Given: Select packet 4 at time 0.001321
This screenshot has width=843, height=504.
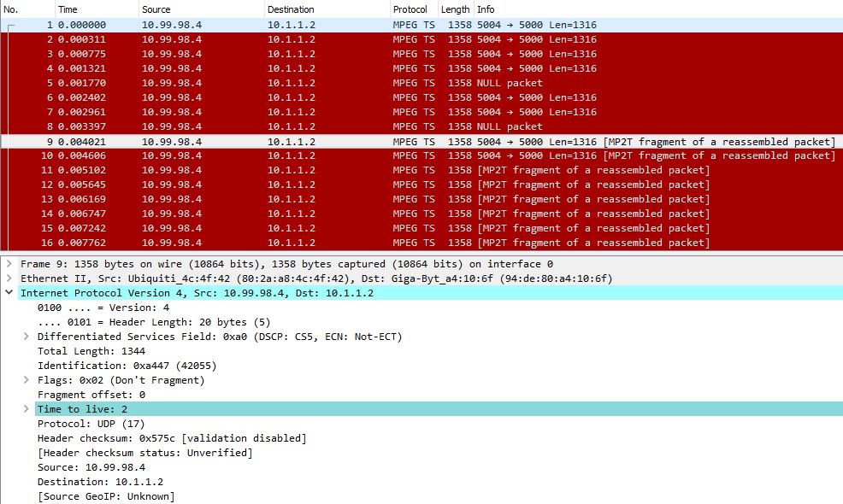Looking at the screenshot, I should pyautogui.click(x=421, y=68).
